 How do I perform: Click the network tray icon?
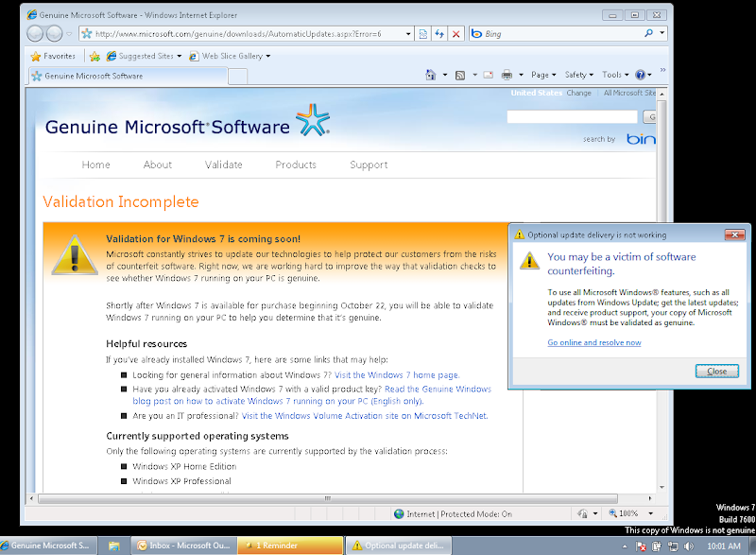coord(672,546)
